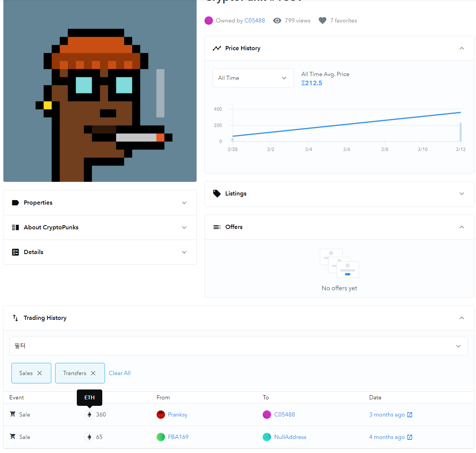Open NullAddress profile link

[x=290, y=437]
